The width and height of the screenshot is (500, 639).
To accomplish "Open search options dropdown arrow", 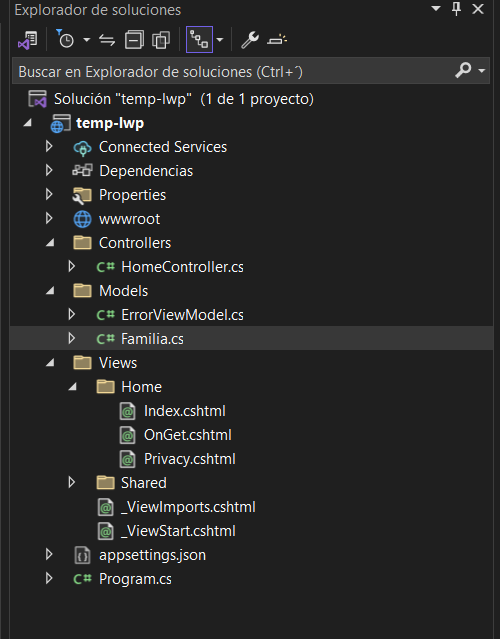I will click(482, 71).
